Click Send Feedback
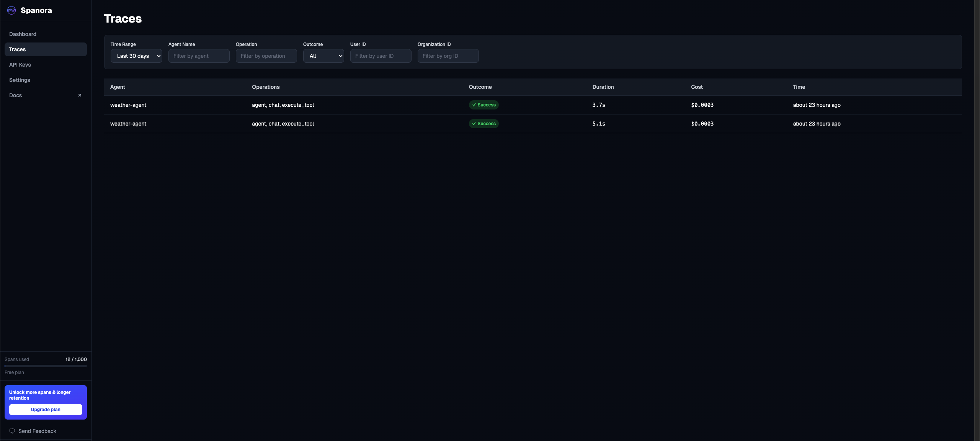This screenshot has width=980, height=441. [x=37, y=431]
